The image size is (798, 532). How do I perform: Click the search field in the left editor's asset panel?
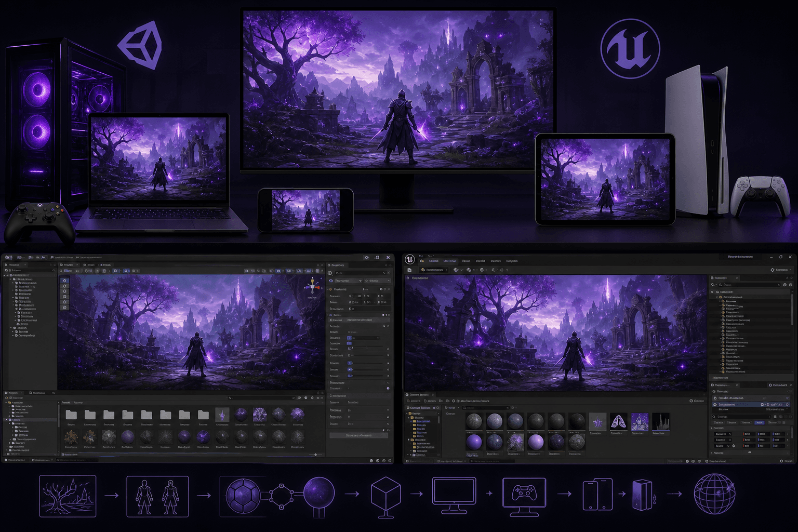[x=262, y=397]
